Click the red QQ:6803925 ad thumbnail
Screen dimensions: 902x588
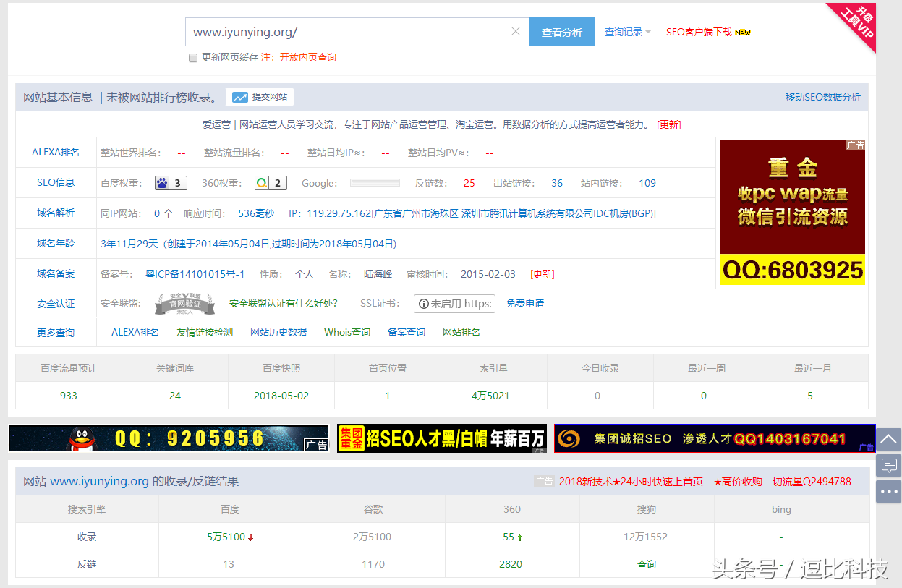pos(793,213)
